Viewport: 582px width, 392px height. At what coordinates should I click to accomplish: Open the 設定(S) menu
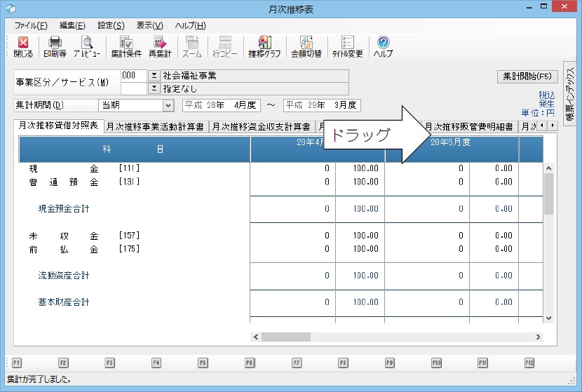point(111,26)
